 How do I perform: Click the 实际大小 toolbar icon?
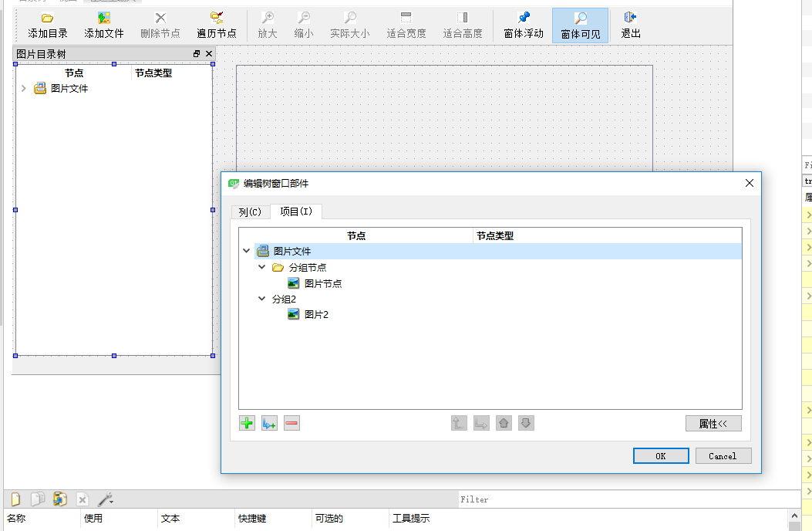pos(350,19)
